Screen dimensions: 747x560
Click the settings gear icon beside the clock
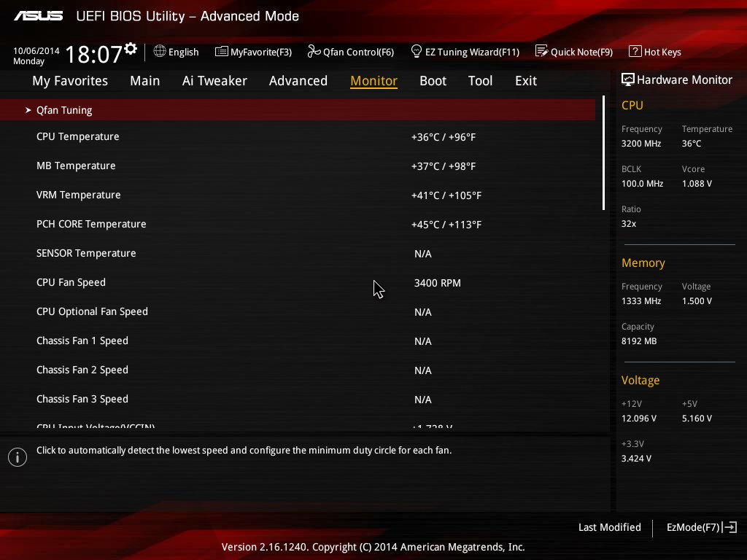pyautogui.click(x=131, y=49)
